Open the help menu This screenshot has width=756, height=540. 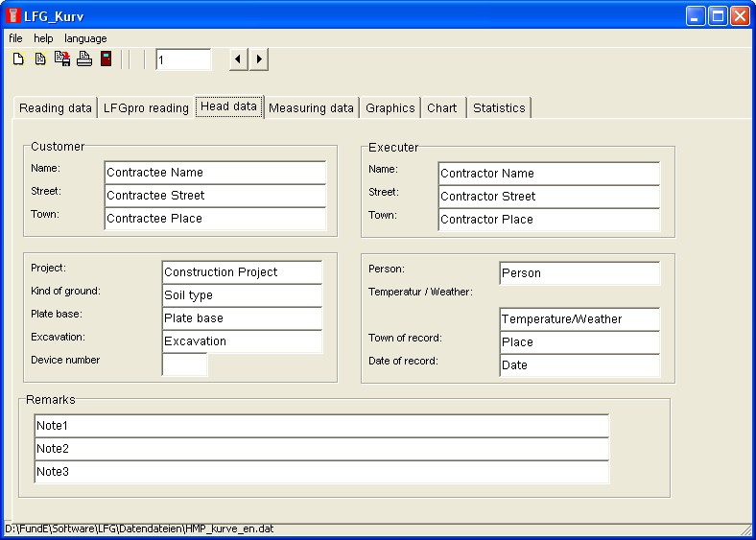(x=43, y=38)
